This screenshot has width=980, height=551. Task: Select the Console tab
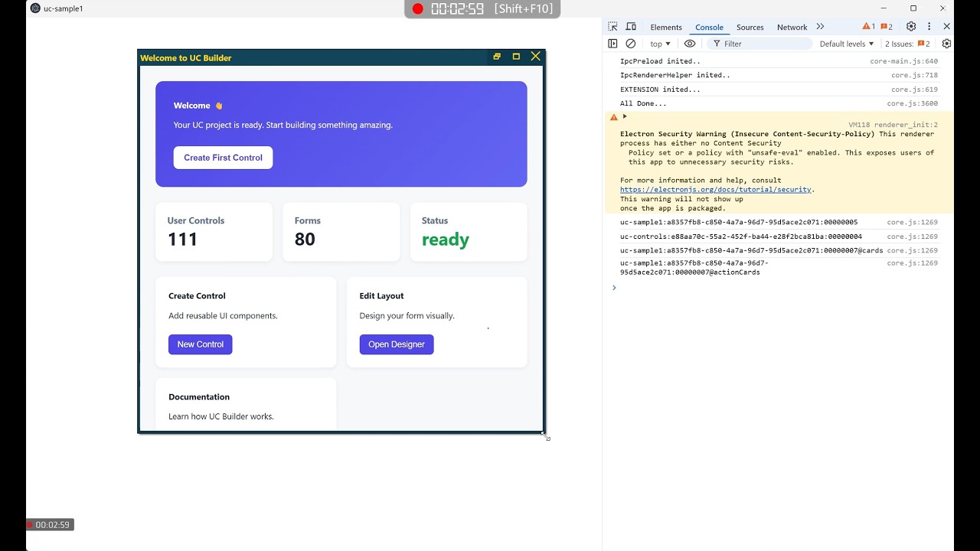pos(709,27)
